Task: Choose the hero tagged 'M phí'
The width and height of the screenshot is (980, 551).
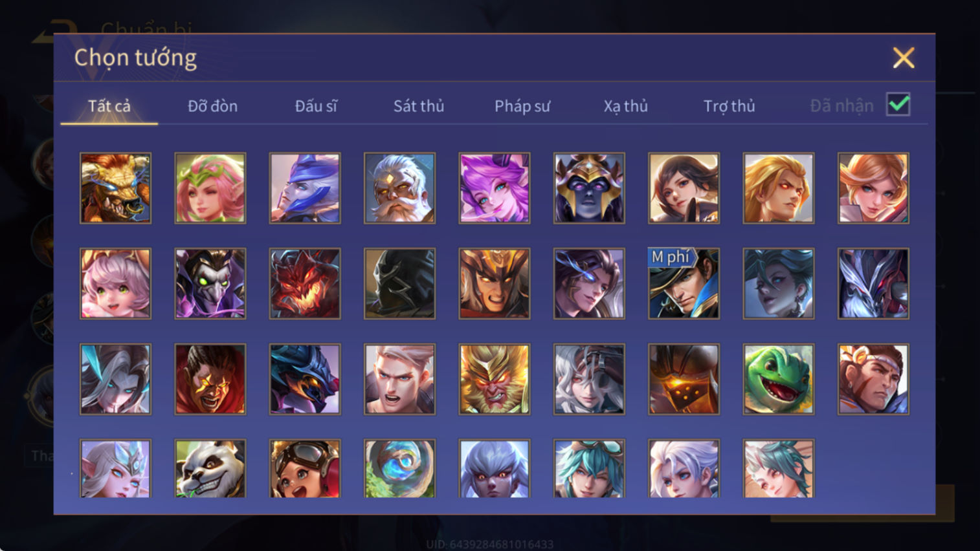Action: coord(684,283)
